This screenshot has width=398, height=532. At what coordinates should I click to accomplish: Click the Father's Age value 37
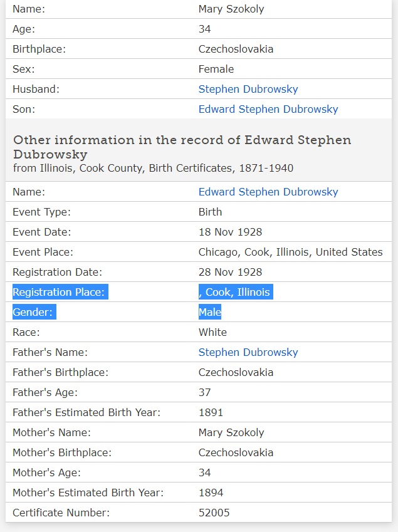[x=205, y=392]
